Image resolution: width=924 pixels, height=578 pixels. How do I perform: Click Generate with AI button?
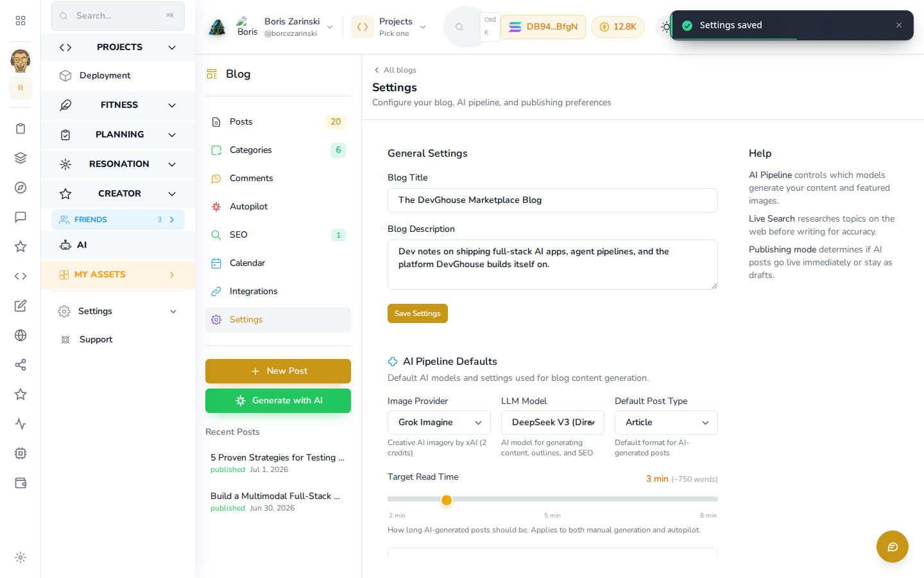pyautogui.click(x=278, y=401)
